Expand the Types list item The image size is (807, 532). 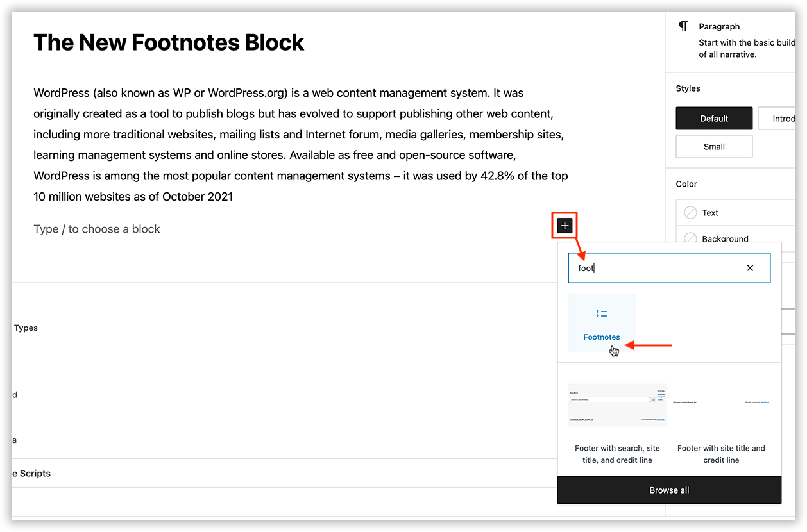coord(25,328)
